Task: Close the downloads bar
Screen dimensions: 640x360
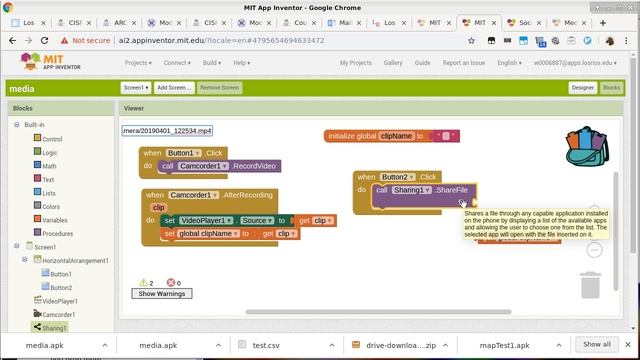Action: click(x=628, y=344)
